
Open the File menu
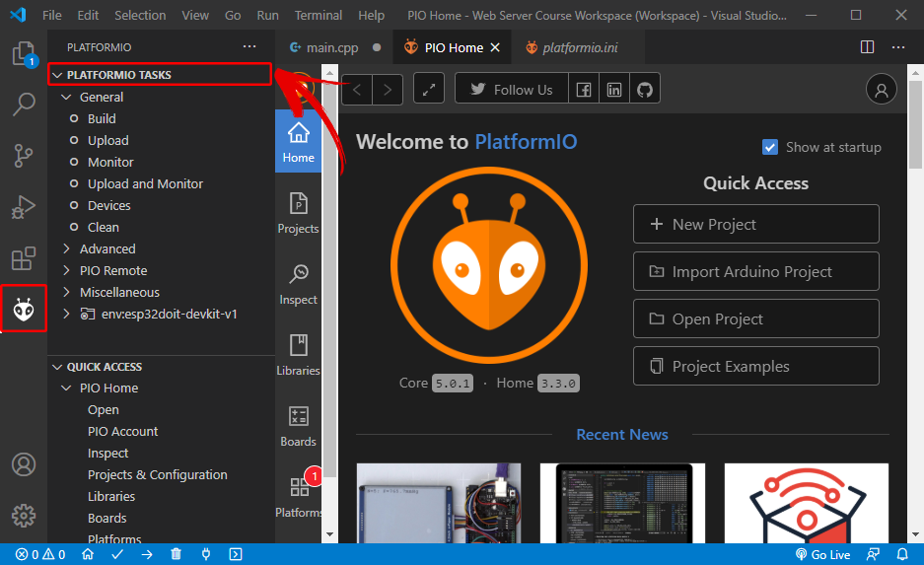[x=52, y=16]
